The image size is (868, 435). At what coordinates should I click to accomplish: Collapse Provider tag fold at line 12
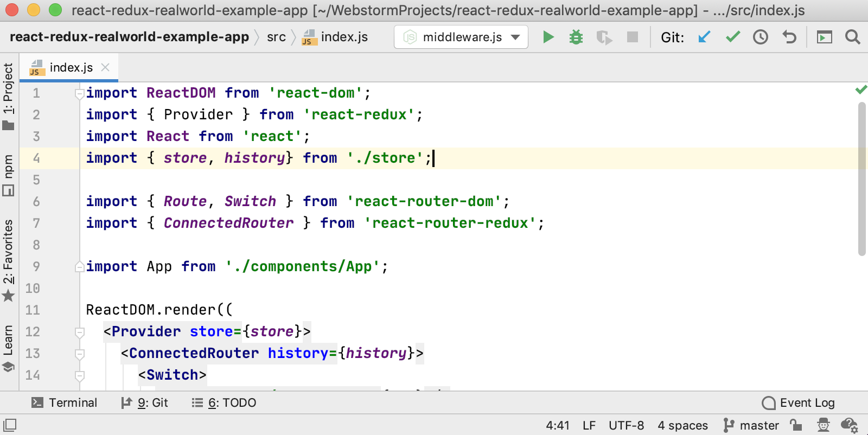pos(80,332)
